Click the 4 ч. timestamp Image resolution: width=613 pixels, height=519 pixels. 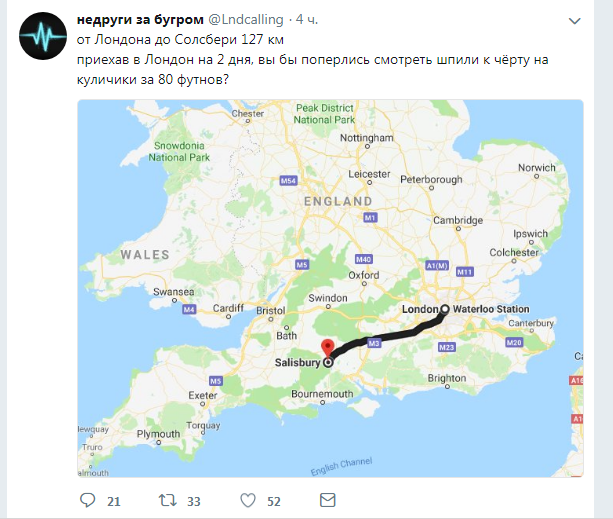(307, 19)
